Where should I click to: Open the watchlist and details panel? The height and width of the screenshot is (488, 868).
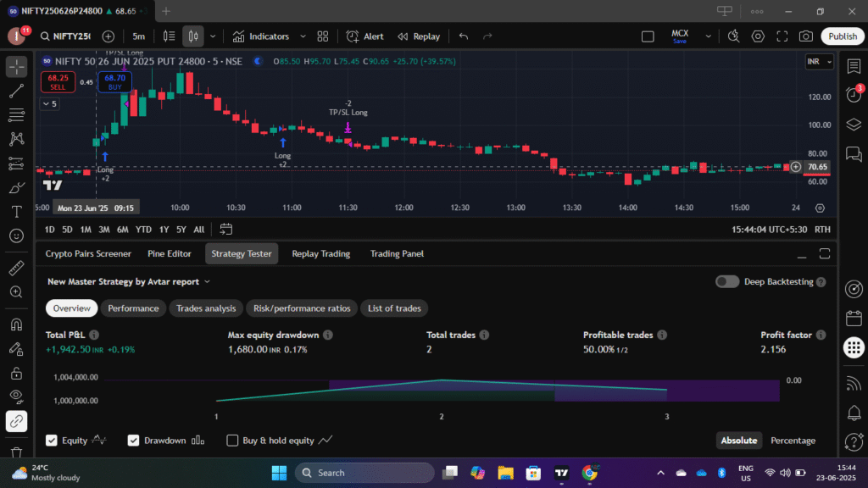[x=854, y=66]
